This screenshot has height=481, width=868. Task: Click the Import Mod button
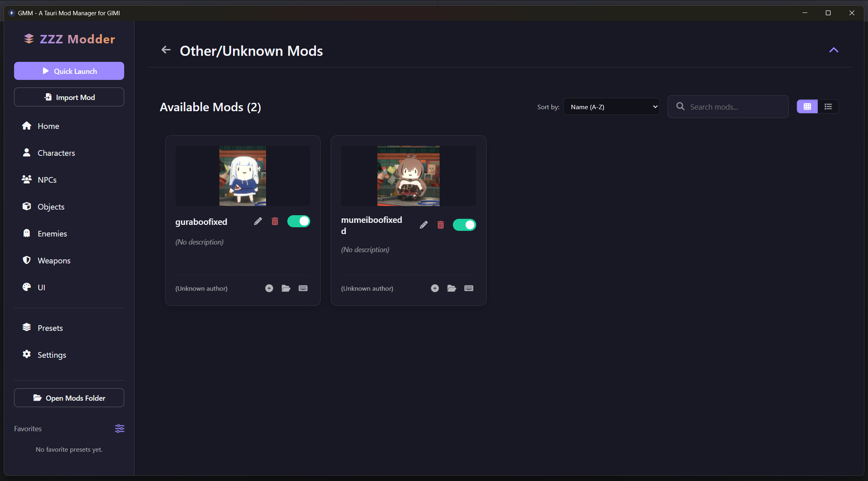pyautogui.click(x=69, y=97)
